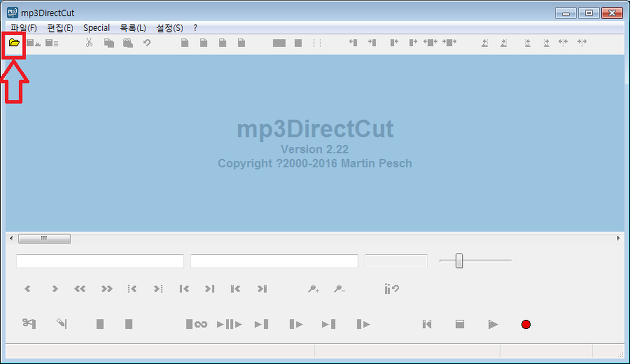Click the scrollbar right arrow
The height and width of the screenshot is (364, 630).
(x=618, y=238)
